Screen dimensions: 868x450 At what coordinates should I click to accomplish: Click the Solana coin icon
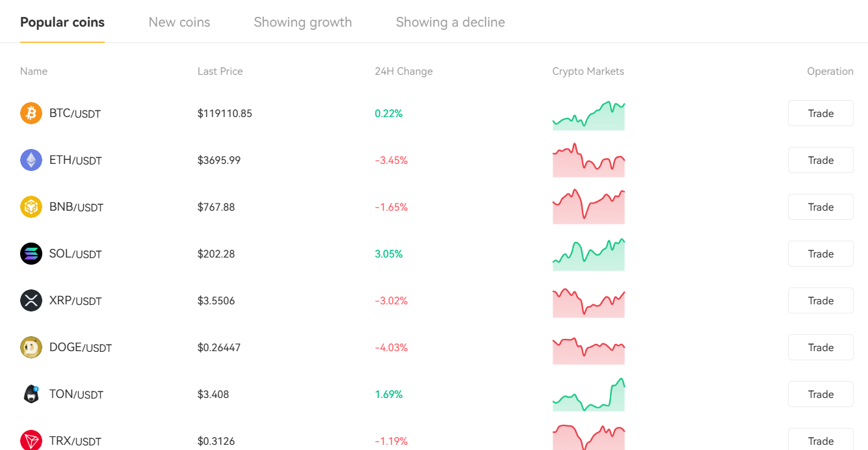[31, 254]
